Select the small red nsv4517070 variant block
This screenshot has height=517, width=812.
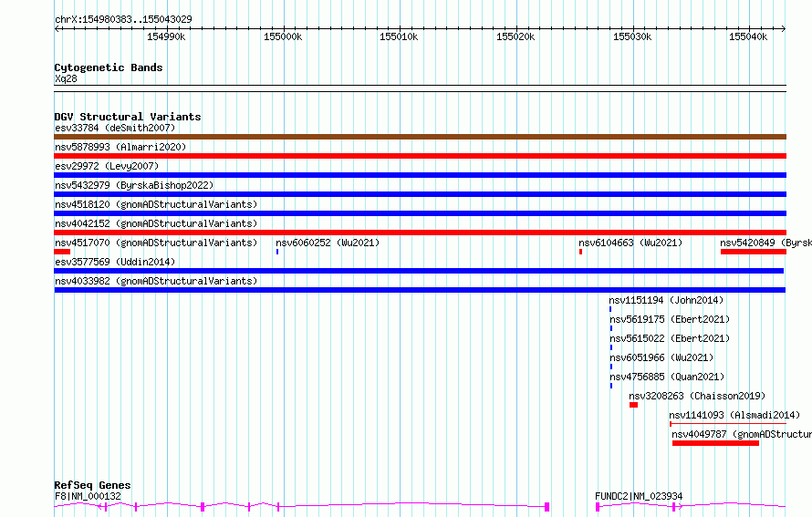point(62,252)
